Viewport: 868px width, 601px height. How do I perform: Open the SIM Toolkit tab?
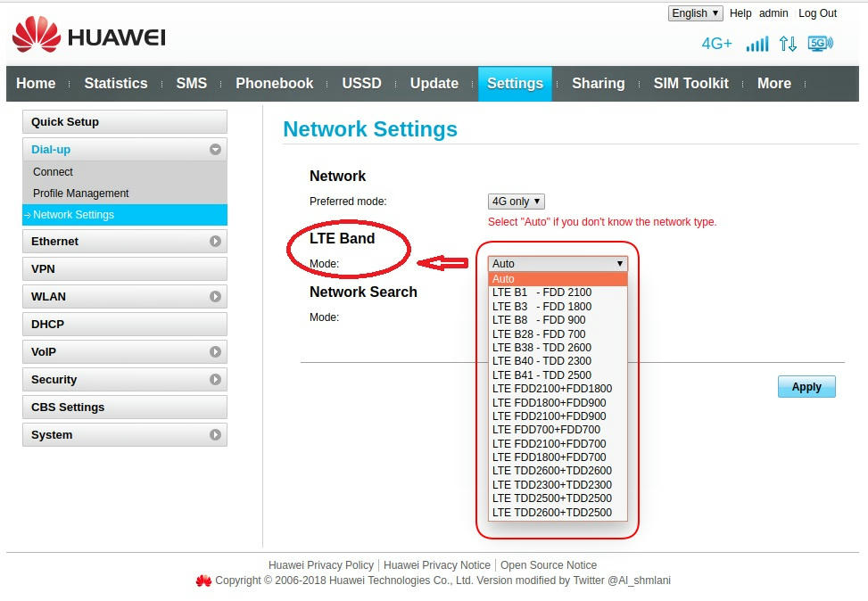(690, 84)
